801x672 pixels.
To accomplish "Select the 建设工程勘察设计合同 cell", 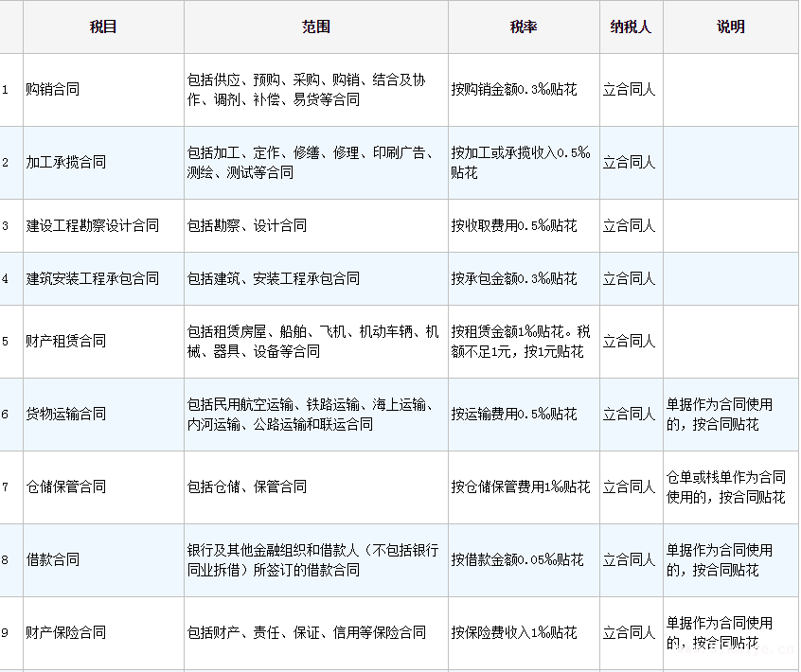I will (93, 226).
